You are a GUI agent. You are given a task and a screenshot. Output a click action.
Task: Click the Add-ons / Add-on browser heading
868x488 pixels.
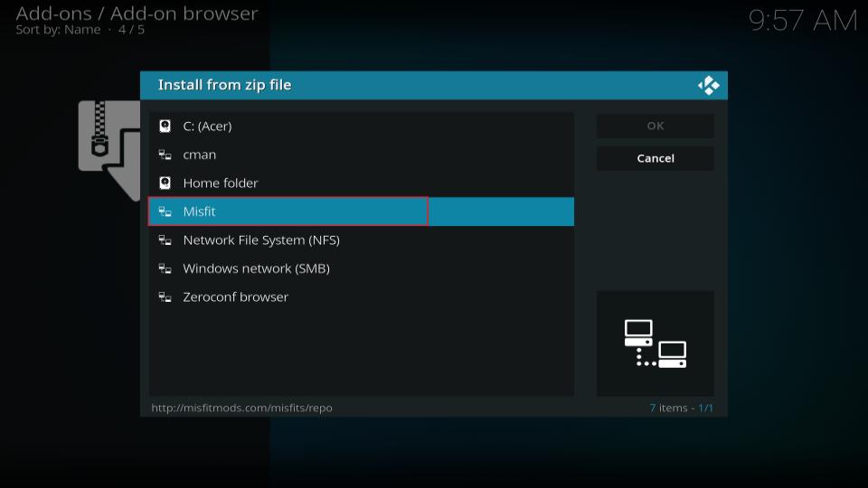coord(137,14)
